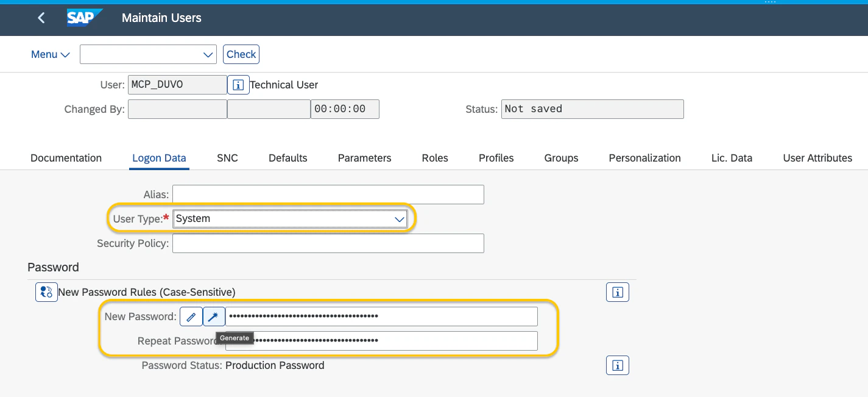The image size is (868, 397).
Task: Open the SNC tab
Action: (227, 158)
